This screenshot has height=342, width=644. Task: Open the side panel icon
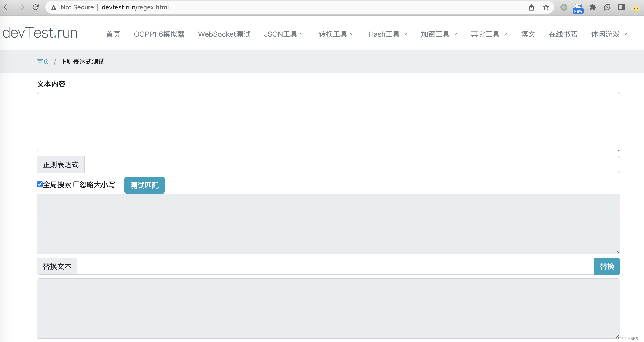point(621,7)
